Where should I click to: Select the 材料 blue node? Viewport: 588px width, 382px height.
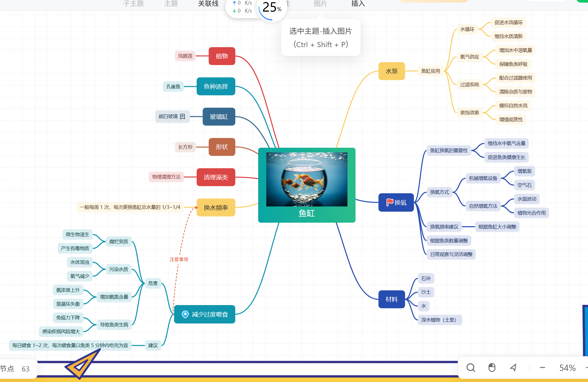391,299
